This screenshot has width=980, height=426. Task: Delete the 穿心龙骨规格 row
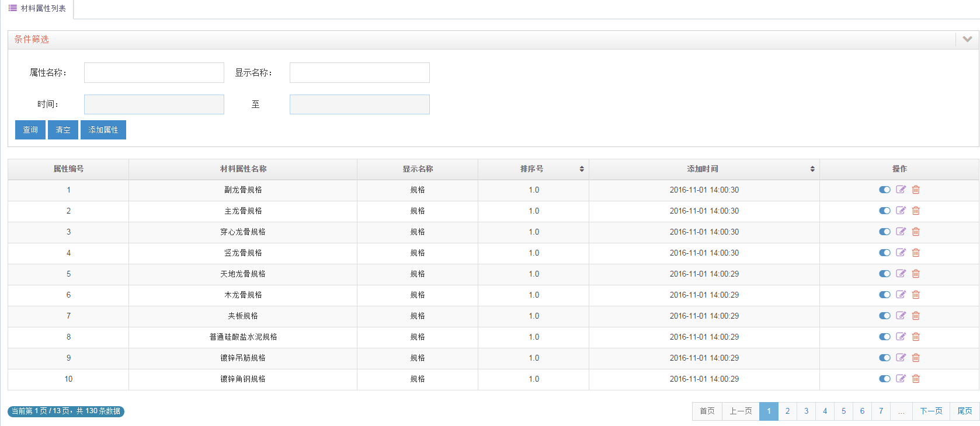click(x=916, y=232)
